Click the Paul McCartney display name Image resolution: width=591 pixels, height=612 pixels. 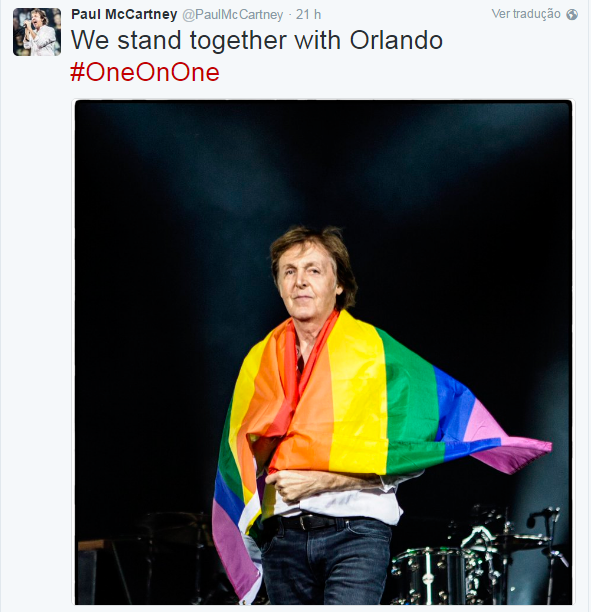coord(124,14)
